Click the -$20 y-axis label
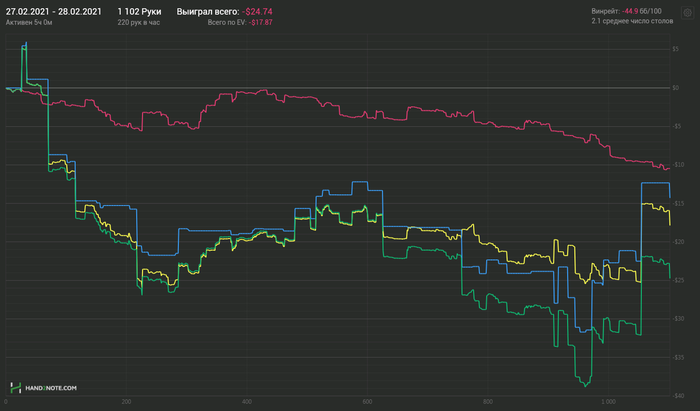Viewport: 700px width, 411px height. pyautogui.click(x=678, y=242)
